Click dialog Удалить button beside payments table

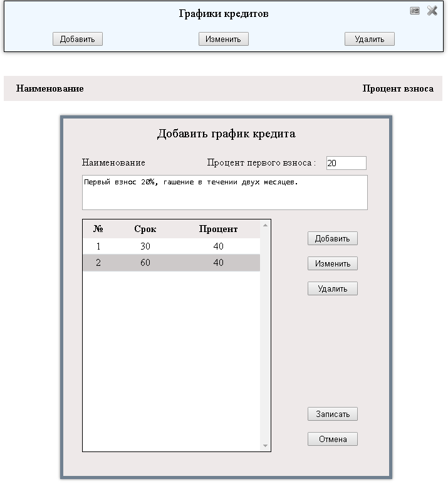click(332, 288)
